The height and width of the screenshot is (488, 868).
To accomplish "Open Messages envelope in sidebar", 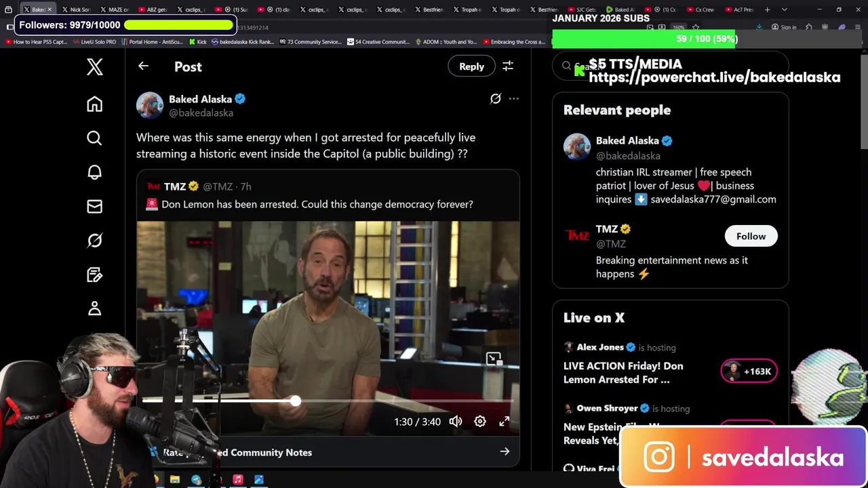I will click(x=94, y=206).
